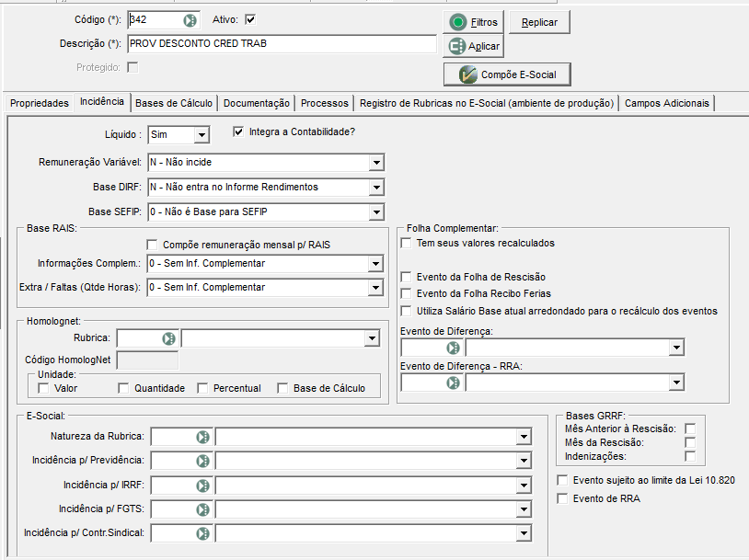Open Evento de Diferença - RRA lookup icon

[453, 383]
